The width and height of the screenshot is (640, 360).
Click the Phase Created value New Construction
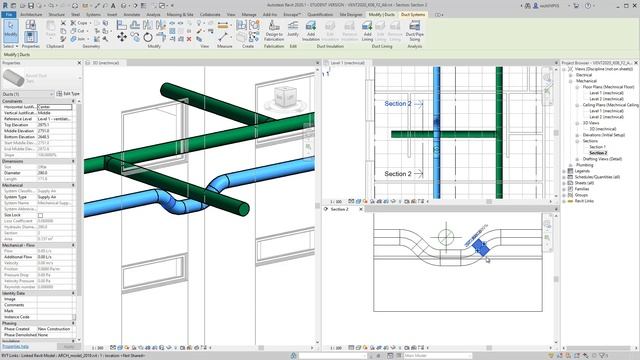(54, 329)
